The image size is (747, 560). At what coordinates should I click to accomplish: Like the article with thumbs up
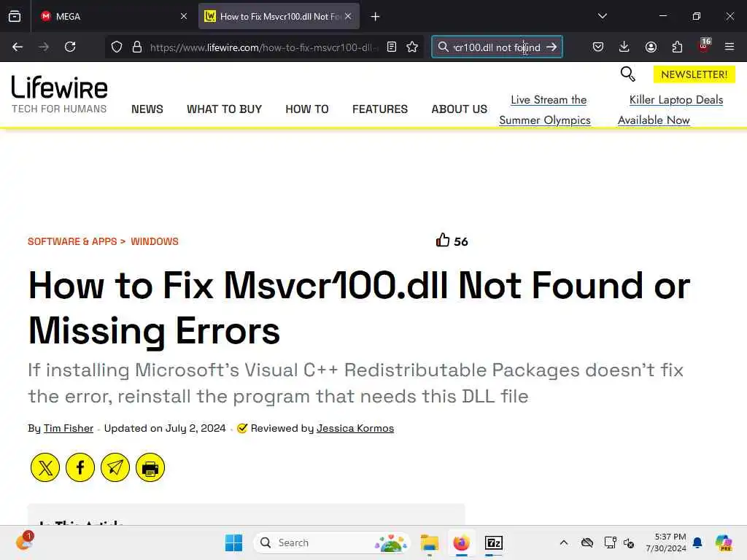tap(443, 240)
